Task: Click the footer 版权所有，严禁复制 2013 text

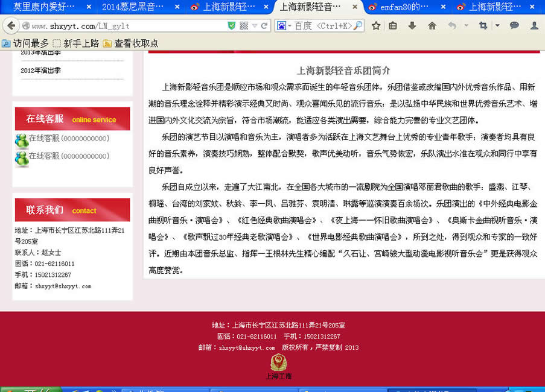Action: point(320,347)
